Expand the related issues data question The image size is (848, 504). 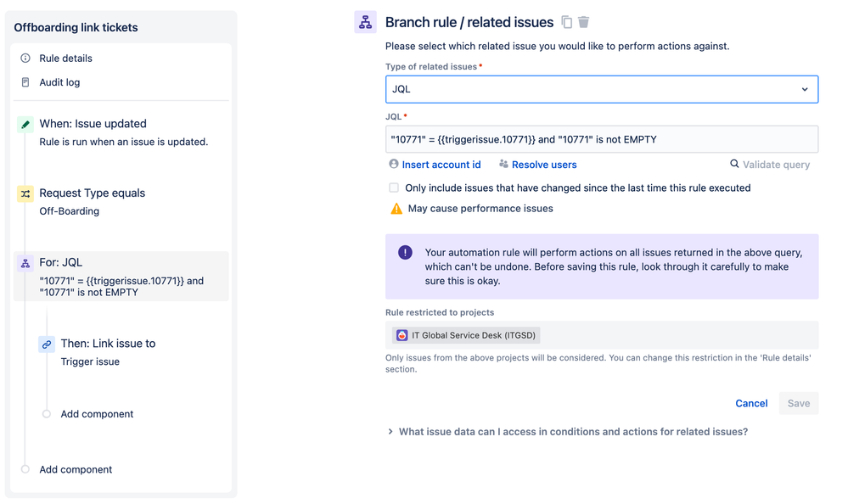(567, 432)
